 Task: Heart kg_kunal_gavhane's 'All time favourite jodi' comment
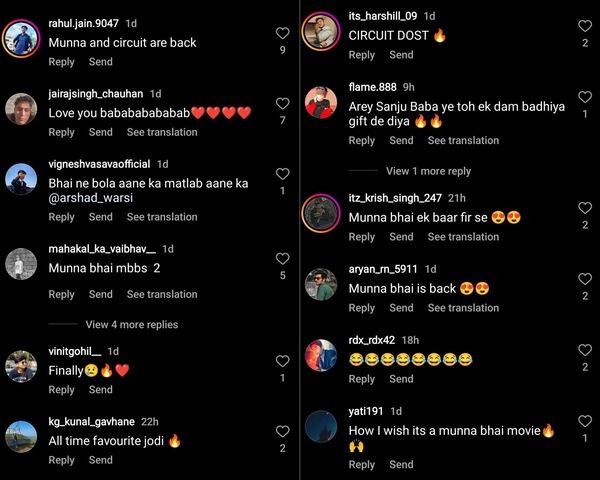pyautogui.click(x=282, y=431)
